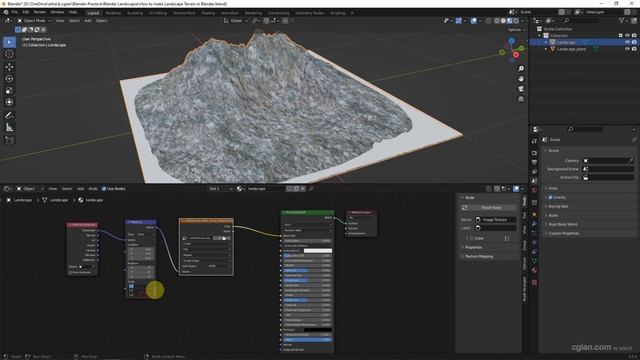Click the viewport zoom magnifier icon
The image size is (640, 360).
[521, 69]
